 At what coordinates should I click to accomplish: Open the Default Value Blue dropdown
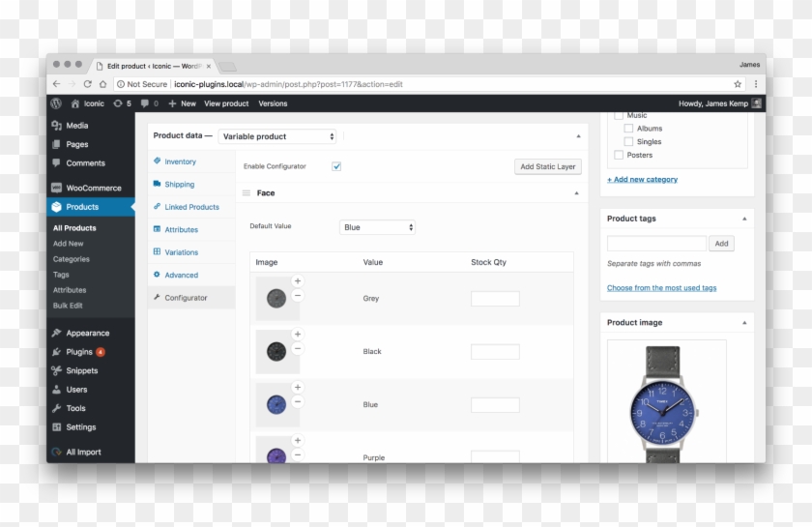(x=377, y=227)
